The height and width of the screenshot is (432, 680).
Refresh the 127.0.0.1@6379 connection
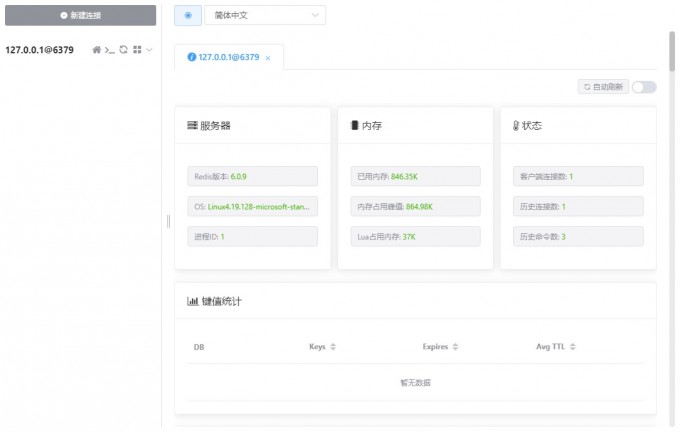tap(124, 50)
